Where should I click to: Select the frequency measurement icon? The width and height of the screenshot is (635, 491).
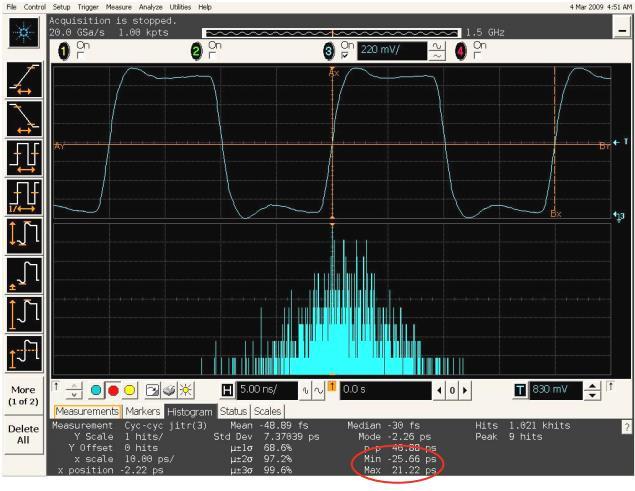click(x=24, y=197)
